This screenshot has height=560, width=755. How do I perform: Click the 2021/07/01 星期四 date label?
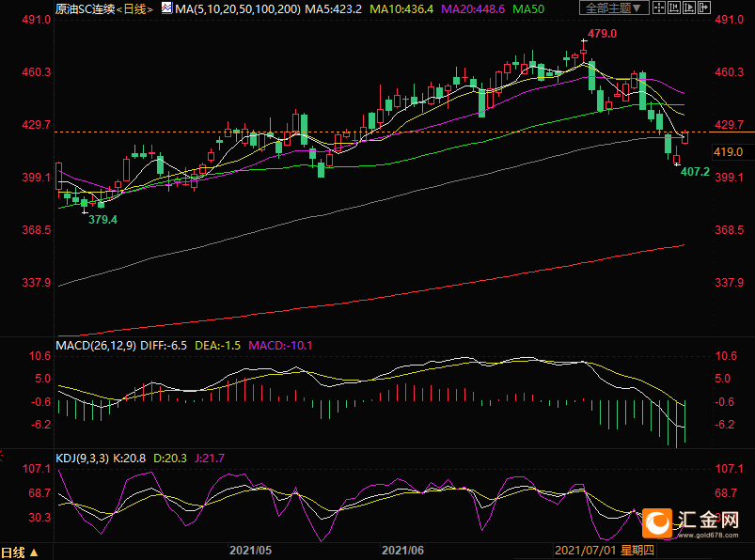click(x=605, y=551)
